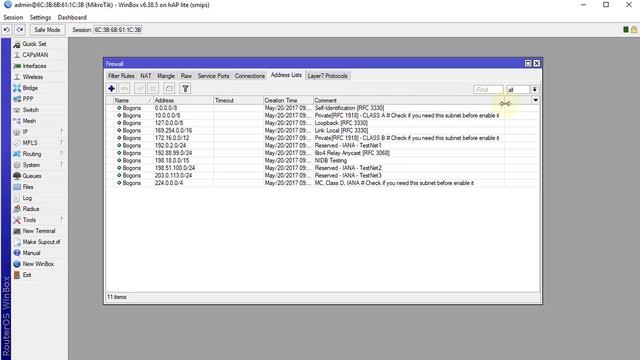Click the remove entry minus icon
The width and height of the screenshot is (640, 360).
point(124,89)
